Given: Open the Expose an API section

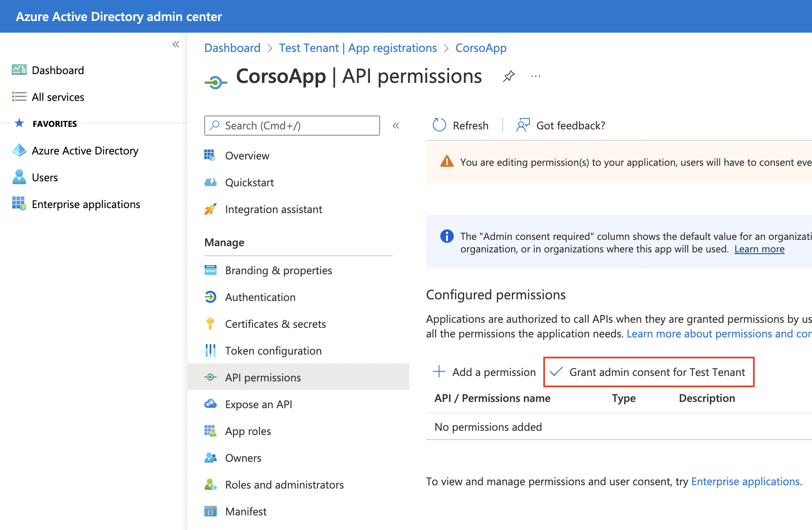Looking at the screenshot, I should [258, 404].
